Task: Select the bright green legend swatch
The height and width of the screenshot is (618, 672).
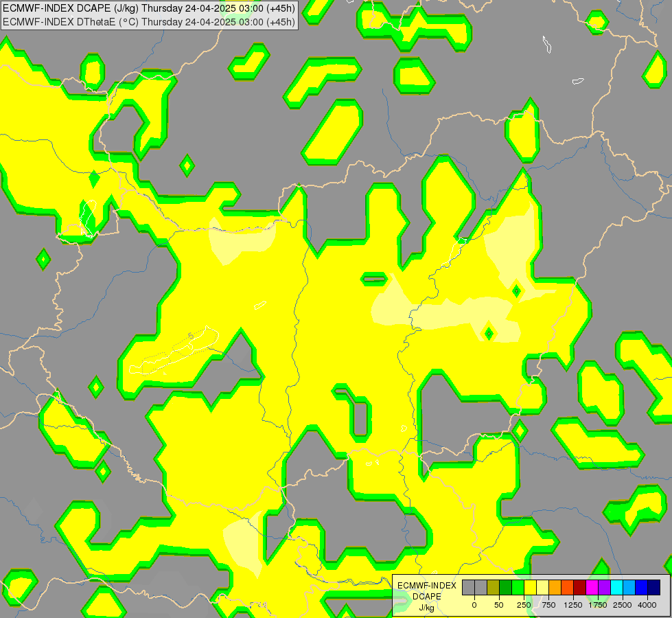Action: (x=518, y=587)
